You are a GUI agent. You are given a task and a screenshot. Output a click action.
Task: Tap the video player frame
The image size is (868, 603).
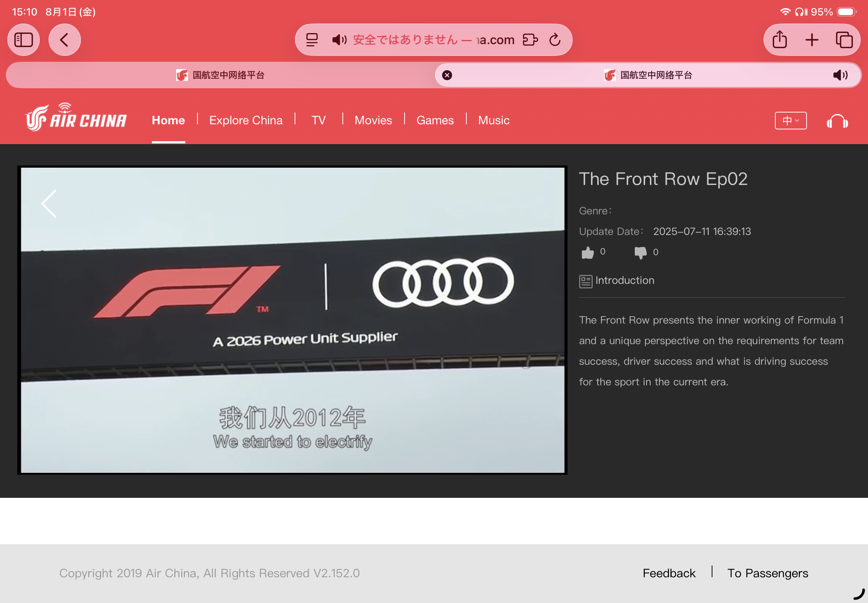tap(292, 320)
